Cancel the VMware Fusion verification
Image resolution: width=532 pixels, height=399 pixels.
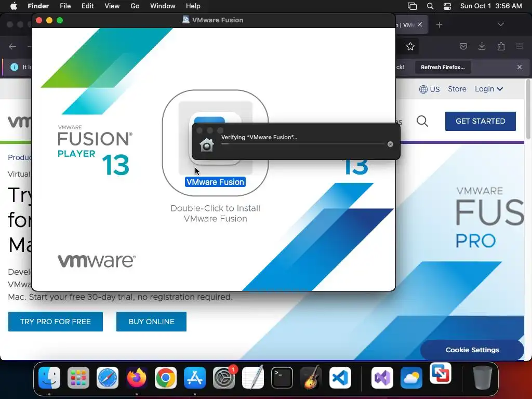(x=390, y=144)
